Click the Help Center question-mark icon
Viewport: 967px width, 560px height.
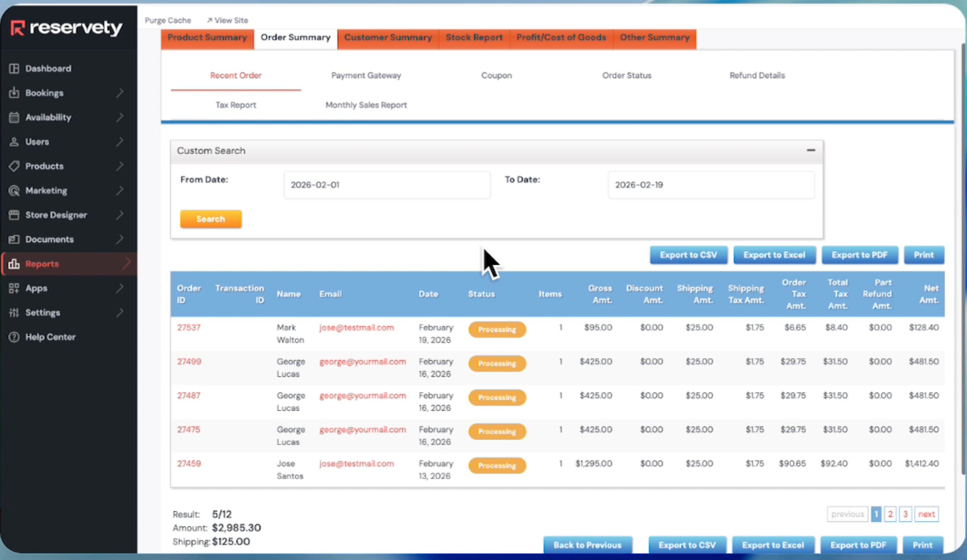click(x=14, y=337)
